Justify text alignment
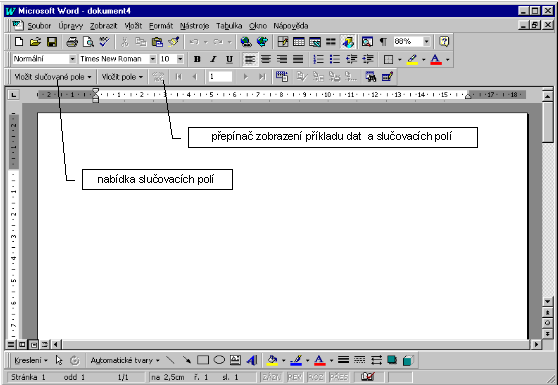Screen dimensions: 558x385 tap(298, 59)
